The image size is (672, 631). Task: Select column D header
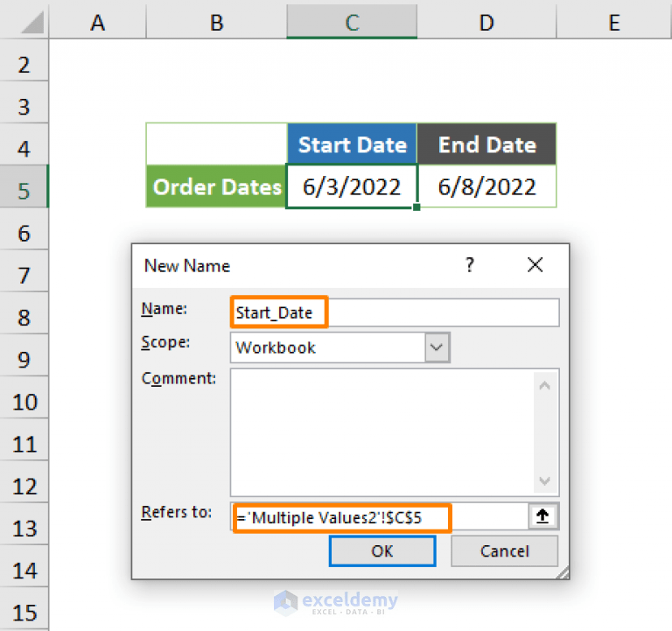pos(486,21)
